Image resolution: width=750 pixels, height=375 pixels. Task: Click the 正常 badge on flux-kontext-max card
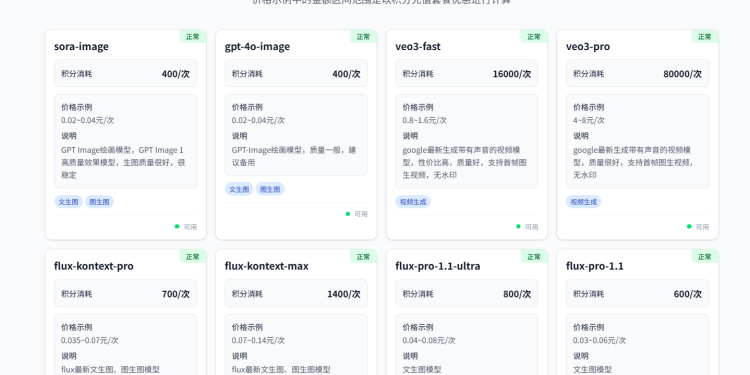click(364, 257)
